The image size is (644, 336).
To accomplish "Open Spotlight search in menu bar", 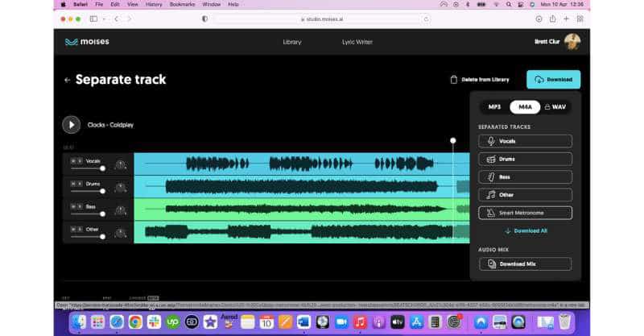I will (x=509, y=4).
